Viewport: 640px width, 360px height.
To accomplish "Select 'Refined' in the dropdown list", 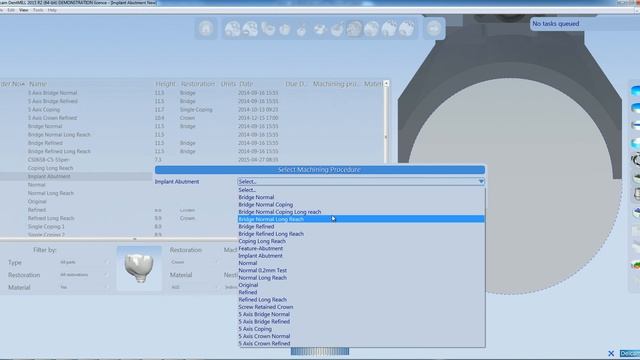I will 361,292.
